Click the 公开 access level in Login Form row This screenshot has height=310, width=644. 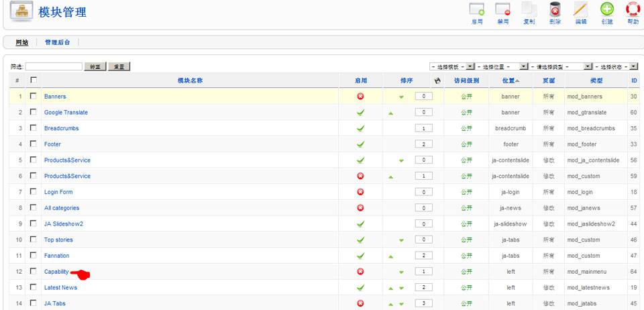(x=466, y=192)
